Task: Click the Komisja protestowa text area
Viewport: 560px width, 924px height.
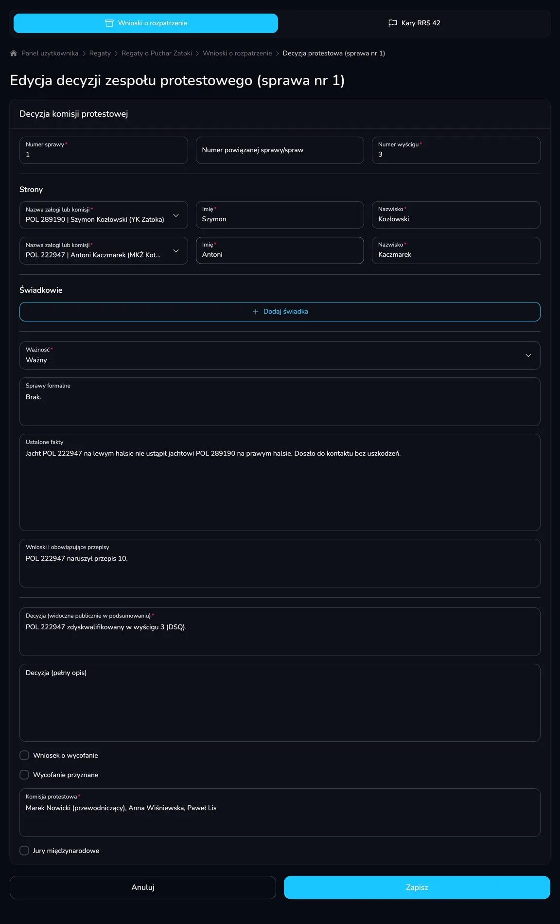Action: coord(280,813)
